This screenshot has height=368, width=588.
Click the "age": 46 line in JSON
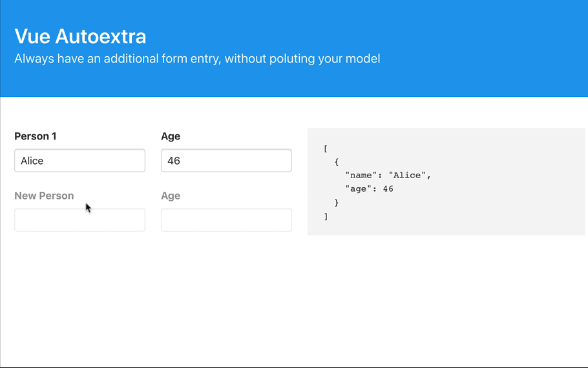tap(369, 189)
